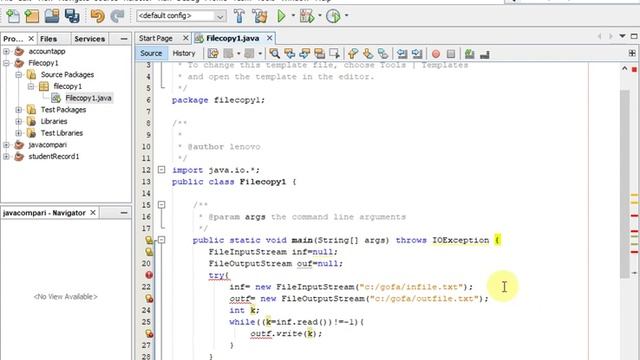Click the Find Selection magnifier icon

tap(274, 53)
